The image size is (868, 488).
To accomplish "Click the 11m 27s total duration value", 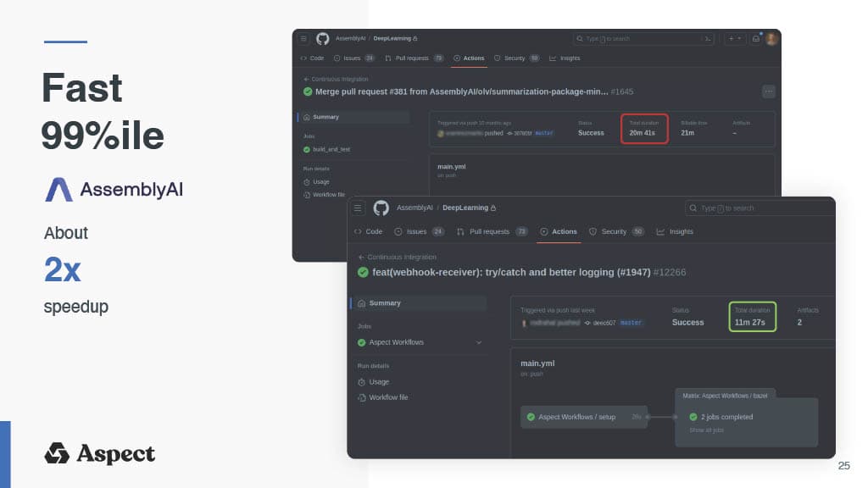I will coord(749,323).
